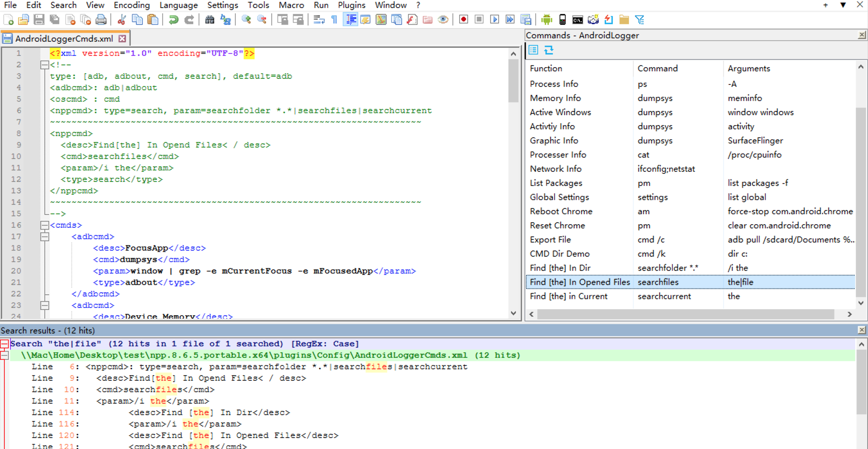Click the Zoom In magnifier icon
868x449 pixels.
tap(246, 20)
